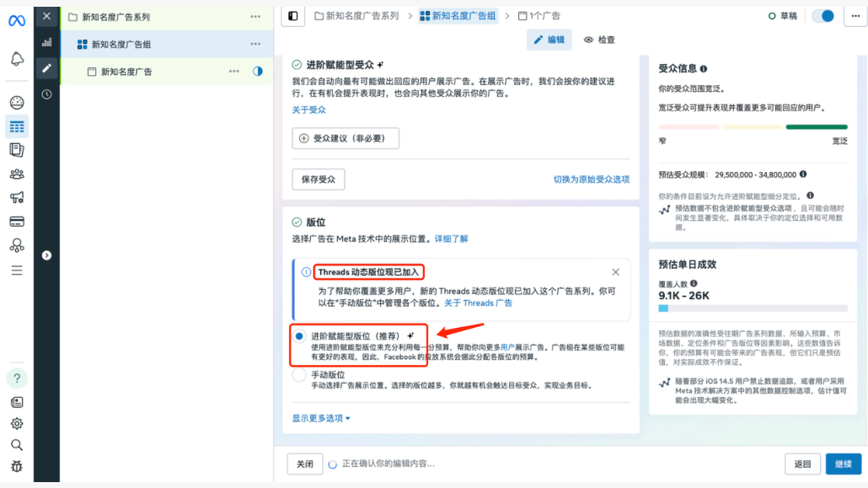The image size is (868, 488).
Task: Click the 继续 button
Action: click(x=843, y=464)
